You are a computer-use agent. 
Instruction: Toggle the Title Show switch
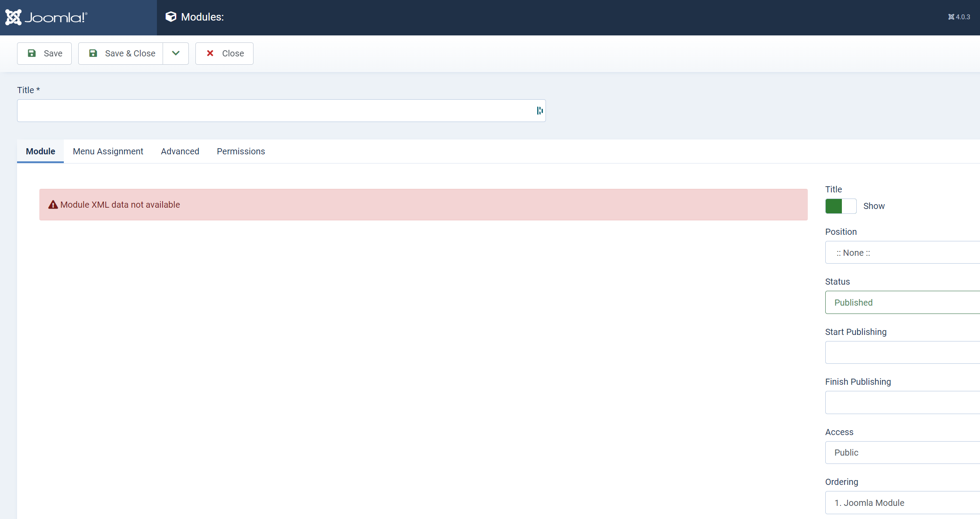click(x=841, y=206)
